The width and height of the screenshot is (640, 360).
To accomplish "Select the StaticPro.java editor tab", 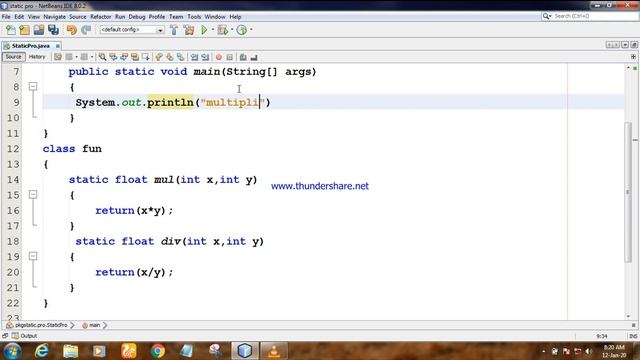I will [x=31, y=46].
